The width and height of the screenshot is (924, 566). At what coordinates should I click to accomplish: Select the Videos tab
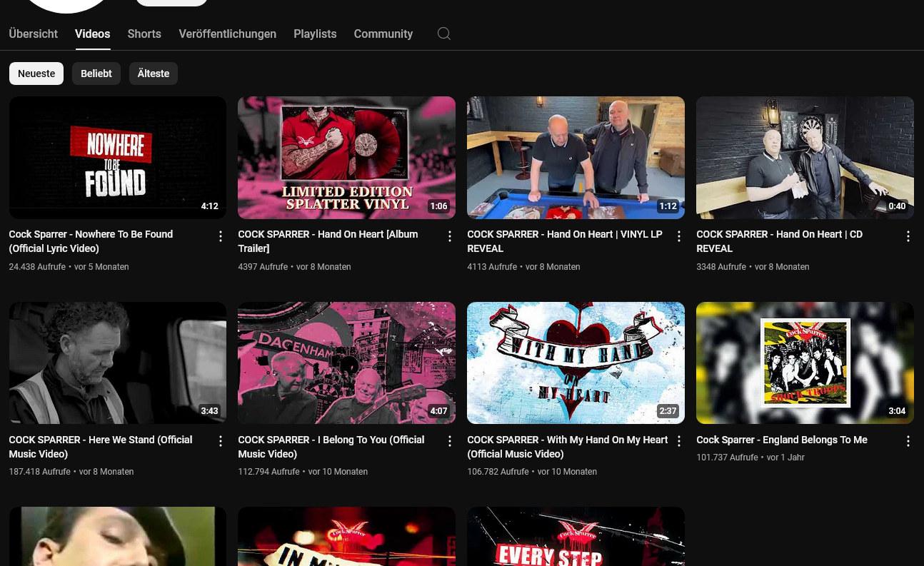click(93, 34)
